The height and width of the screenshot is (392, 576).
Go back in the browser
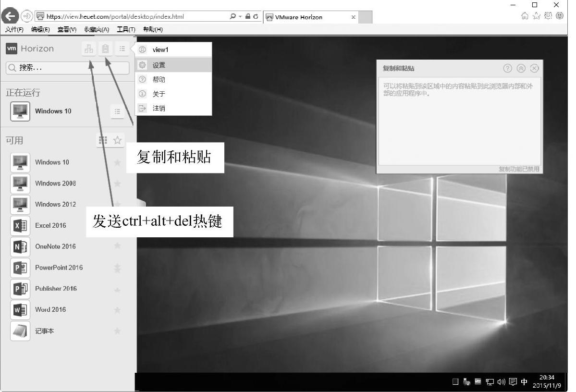[10, 16]
